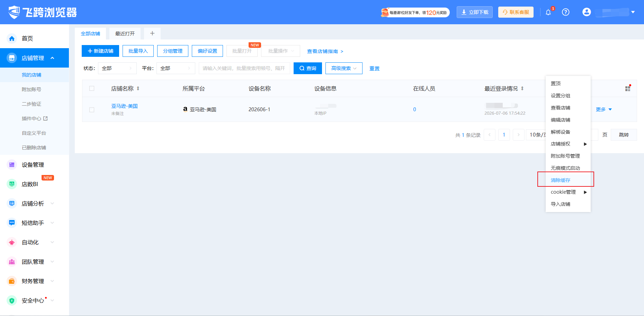Screen dimensions: 644x316
Task: Open the 更多 dropdown
Action: click(604, 109)
